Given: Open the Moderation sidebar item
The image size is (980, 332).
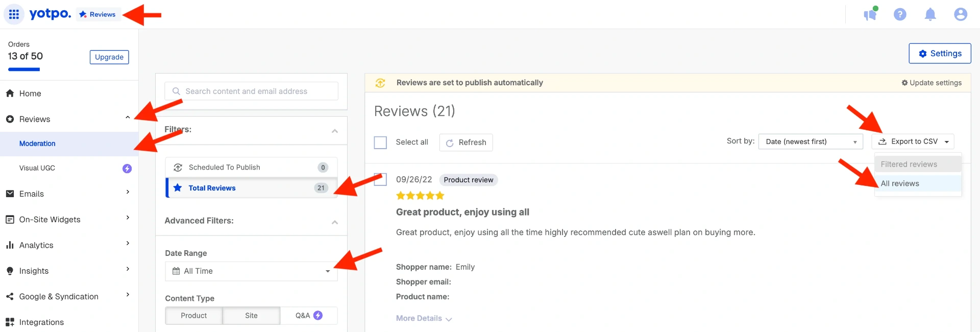Looking at the screenshot, I should pos(69,144).
